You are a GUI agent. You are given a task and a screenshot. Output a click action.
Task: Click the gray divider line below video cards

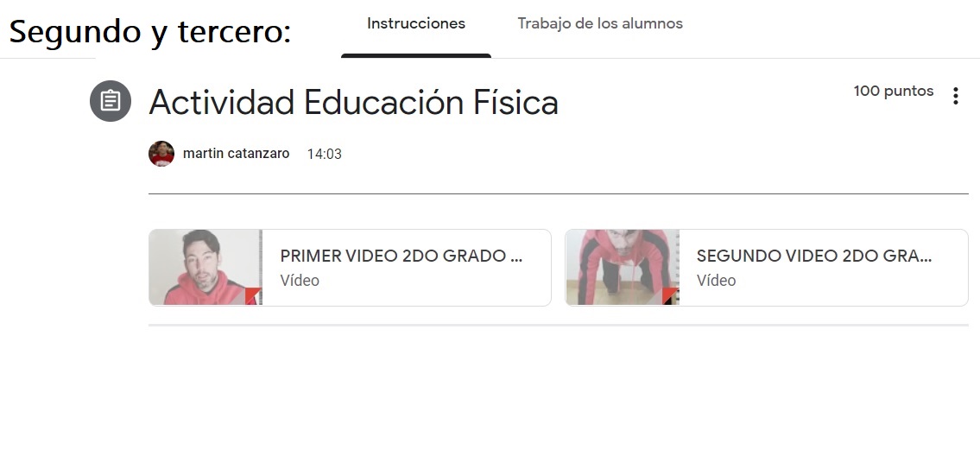coord(558,325)
